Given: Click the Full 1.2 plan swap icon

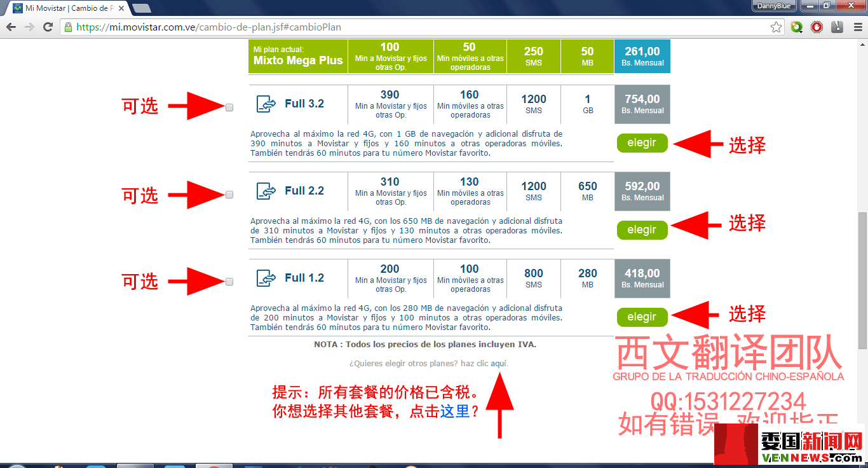Looking at the screenshot, I should coord(266,278).
